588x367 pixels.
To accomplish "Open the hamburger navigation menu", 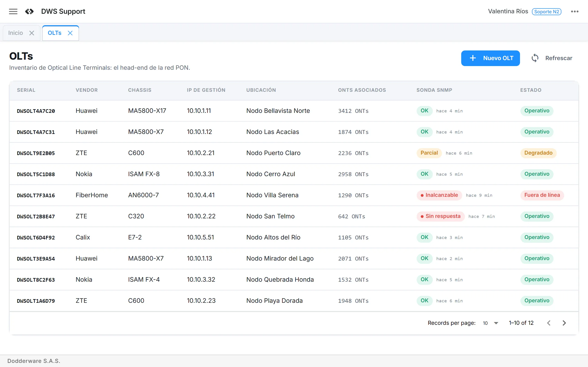I will (13, 11).
